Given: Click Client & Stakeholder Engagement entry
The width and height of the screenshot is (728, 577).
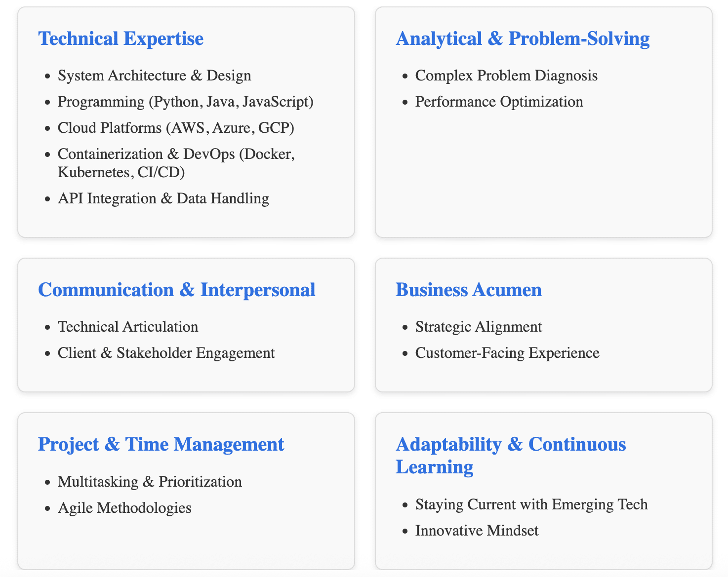Looking at the screenshot, I should pos(166,353).
